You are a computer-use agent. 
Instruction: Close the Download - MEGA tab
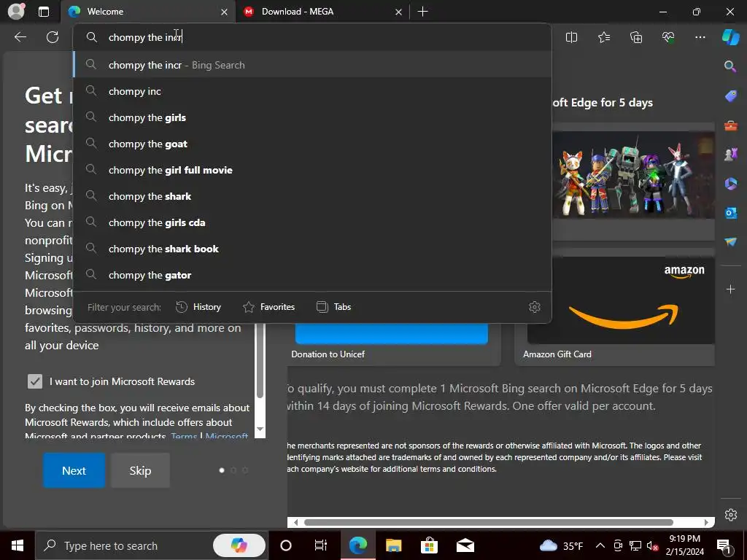click(x=399, y=12)
